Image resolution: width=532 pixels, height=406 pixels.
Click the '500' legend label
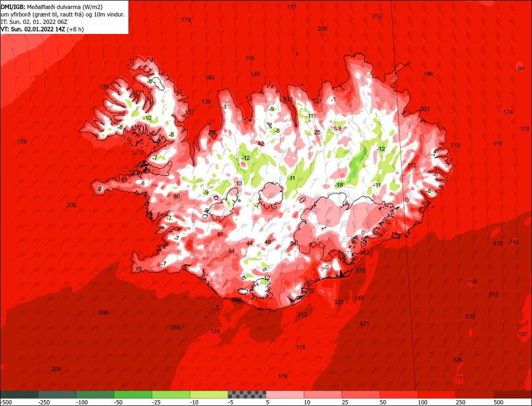(x=498, y=402)
